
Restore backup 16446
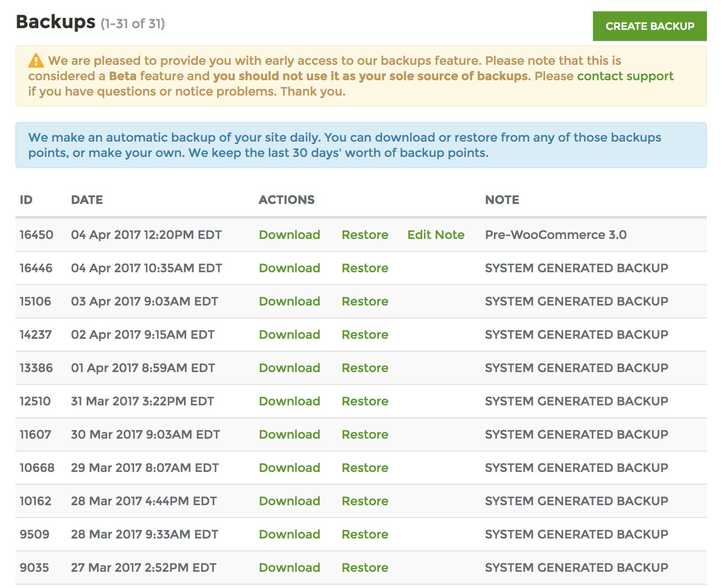365,268
